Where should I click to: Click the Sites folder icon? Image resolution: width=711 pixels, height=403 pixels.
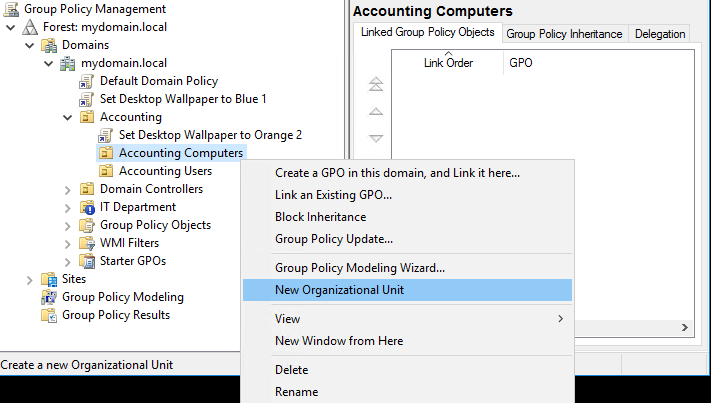coord(49,279)
